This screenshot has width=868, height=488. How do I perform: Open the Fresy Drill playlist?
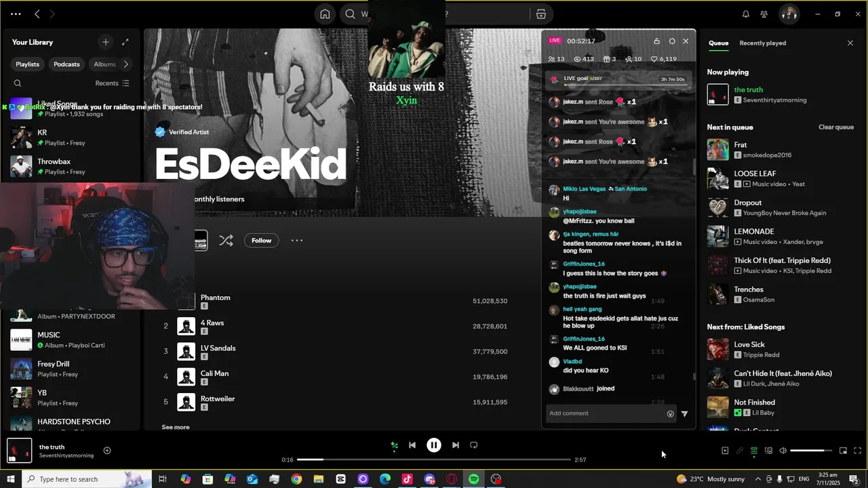click(x=71, y=369)
